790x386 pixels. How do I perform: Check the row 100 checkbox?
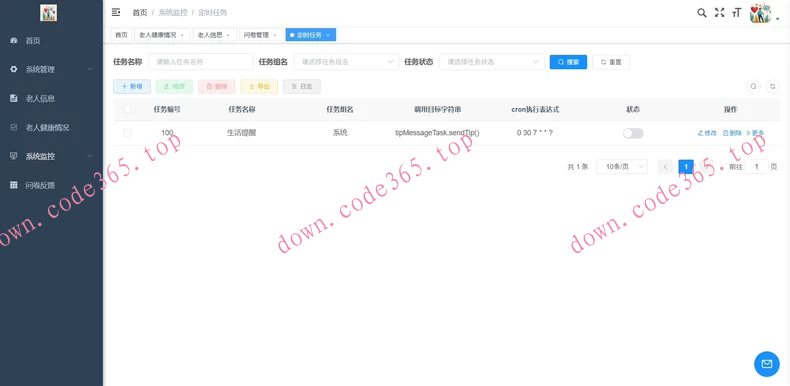click(127, 133)
